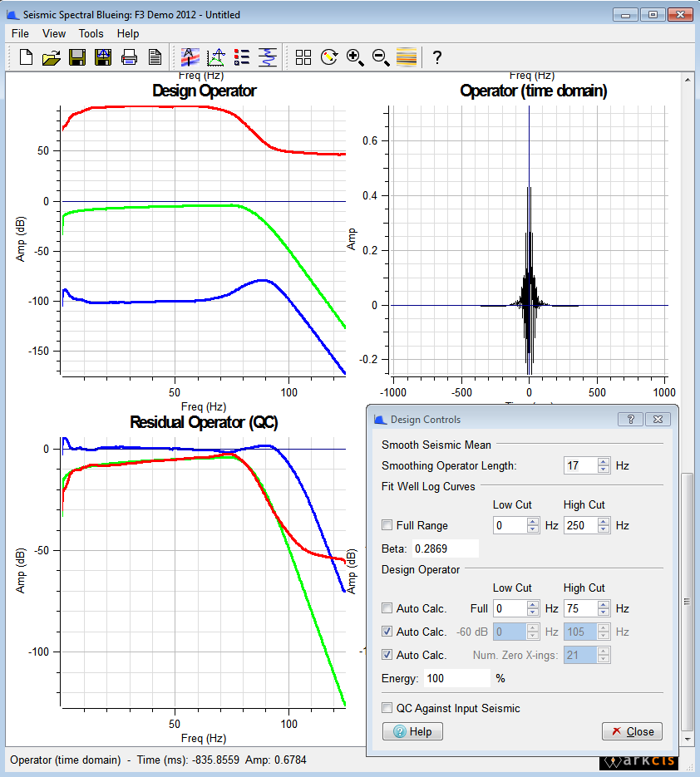
Task: Decrease the Design Operator Full High Cut
Action: (x=604, y=612)
